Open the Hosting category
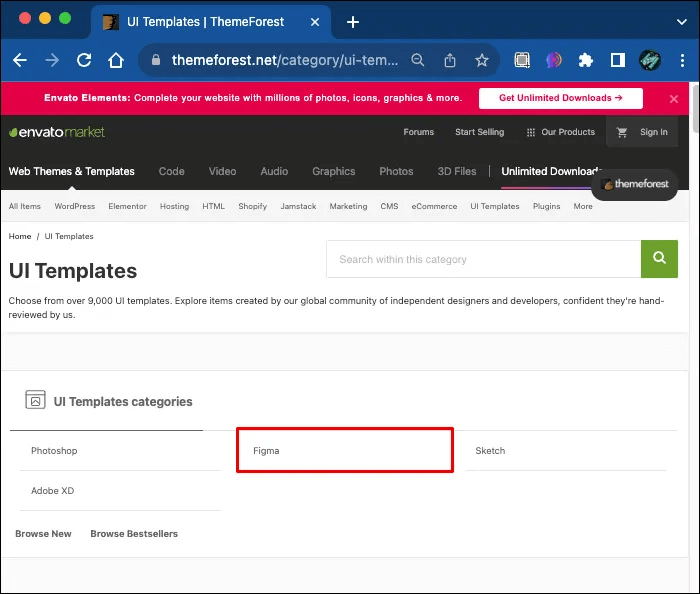Screen dimensions: 700x594 (174, 206)
